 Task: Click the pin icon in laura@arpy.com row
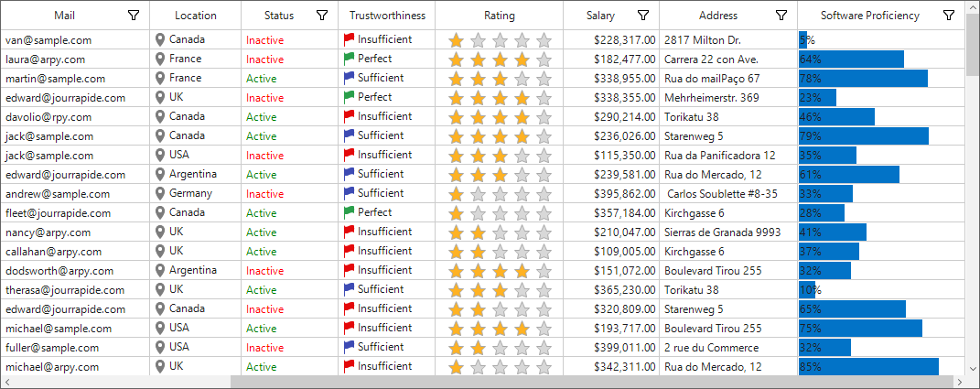pyautogui.click(x=161, y=59)
